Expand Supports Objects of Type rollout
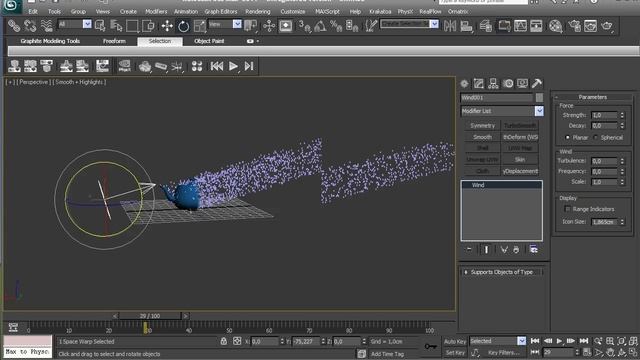The width and height of the screenshot is (640, 360). [502, 272]
